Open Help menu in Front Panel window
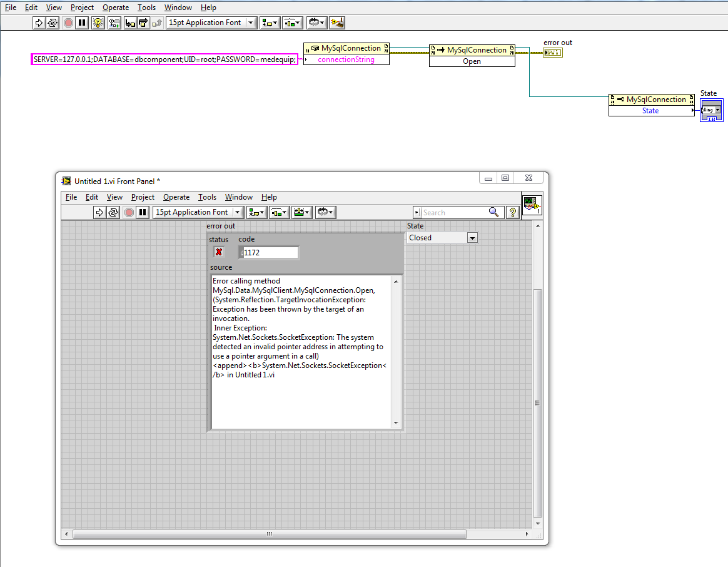The height and width of the screenshot is (567, 728). 269,197
